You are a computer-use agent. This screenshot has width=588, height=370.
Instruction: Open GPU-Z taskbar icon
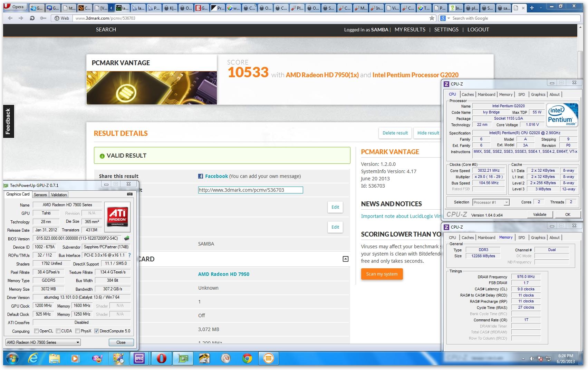tap(183, 359)
